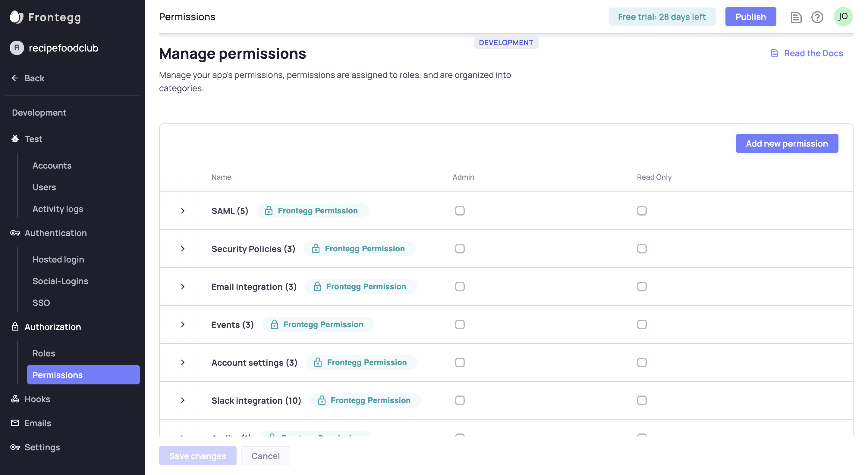Expand the SAML permissions category
868x475 pixels.
tap(183, 211)
